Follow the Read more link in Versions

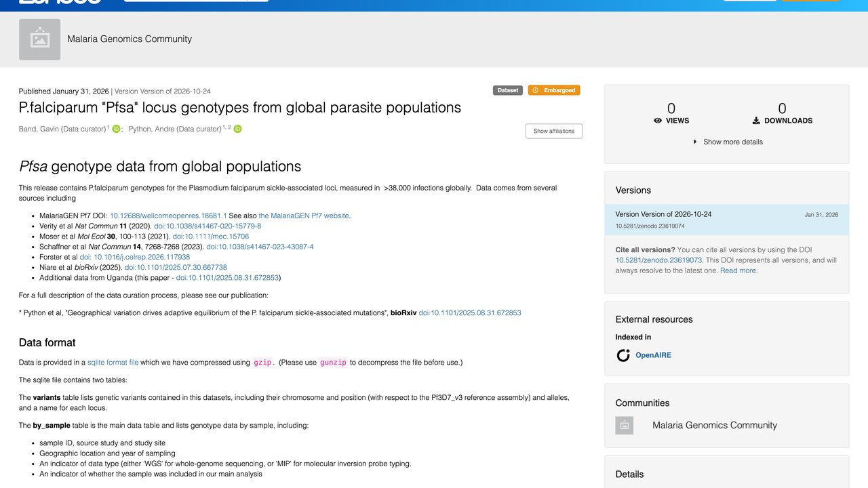pos(738,270)
